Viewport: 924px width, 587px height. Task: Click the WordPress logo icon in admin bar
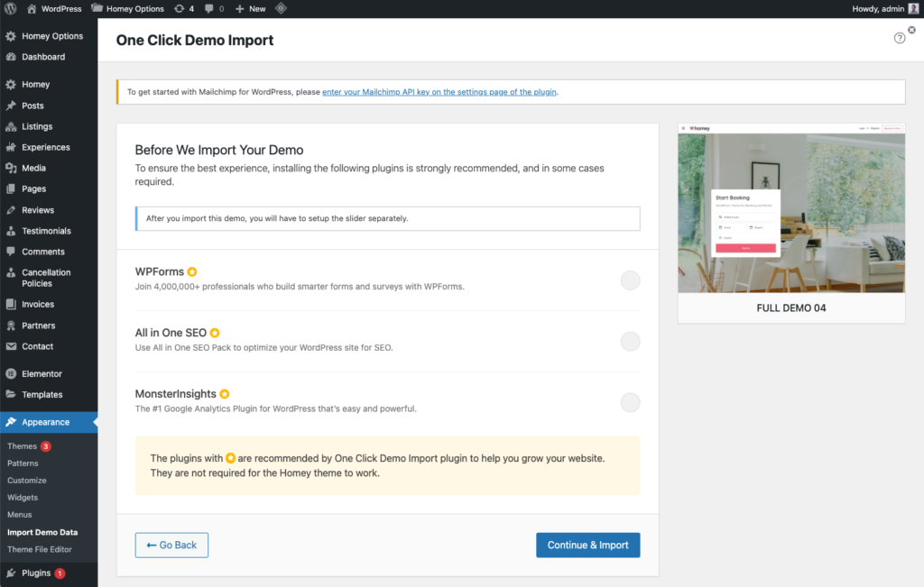pyautogui.click(x=11, y=9)
